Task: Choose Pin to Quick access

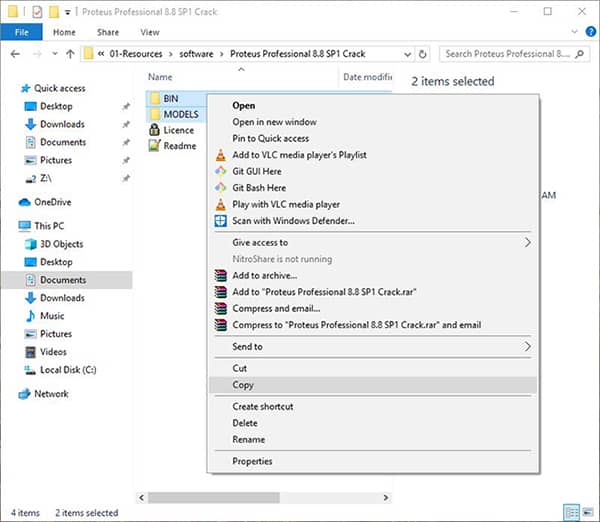Action: point(373,139)
